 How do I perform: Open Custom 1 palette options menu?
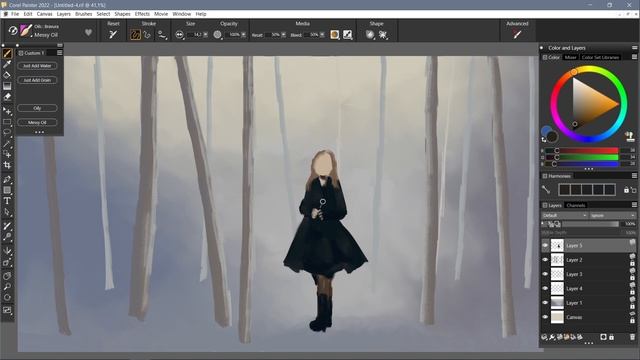(60, 53)
